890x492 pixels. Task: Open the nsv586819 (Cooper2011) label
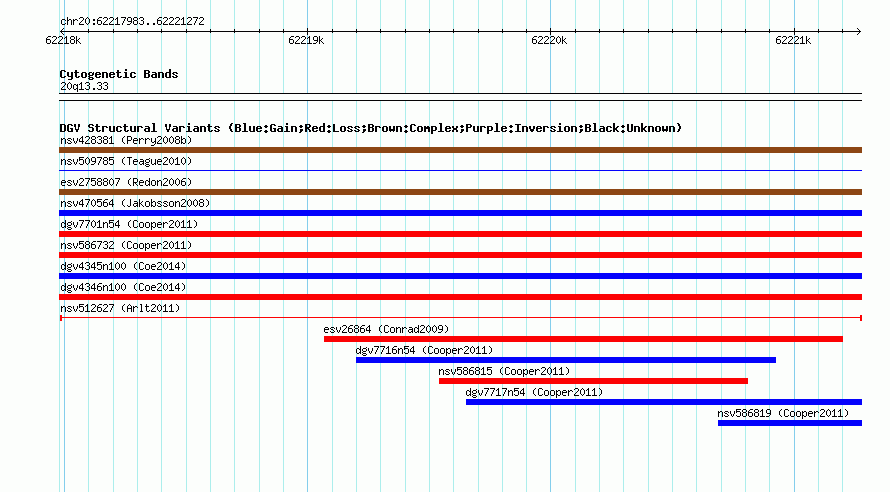783,413
